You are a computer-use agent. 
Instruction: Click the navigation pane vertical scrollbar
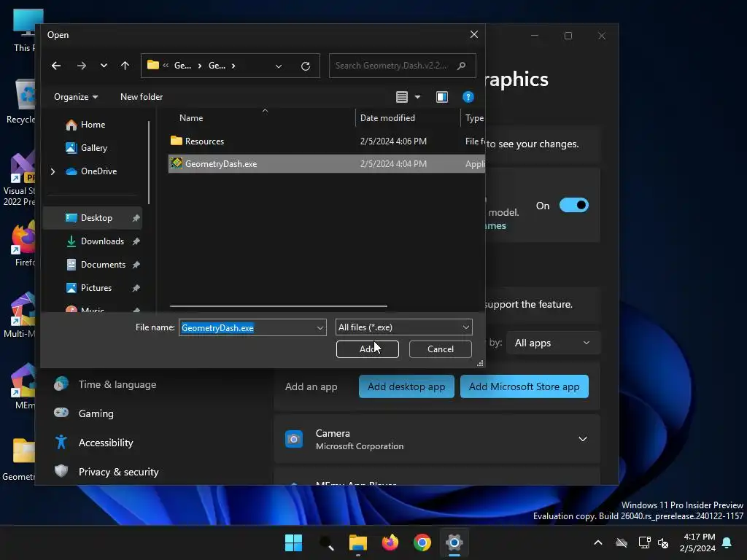[x=149, y=162]
